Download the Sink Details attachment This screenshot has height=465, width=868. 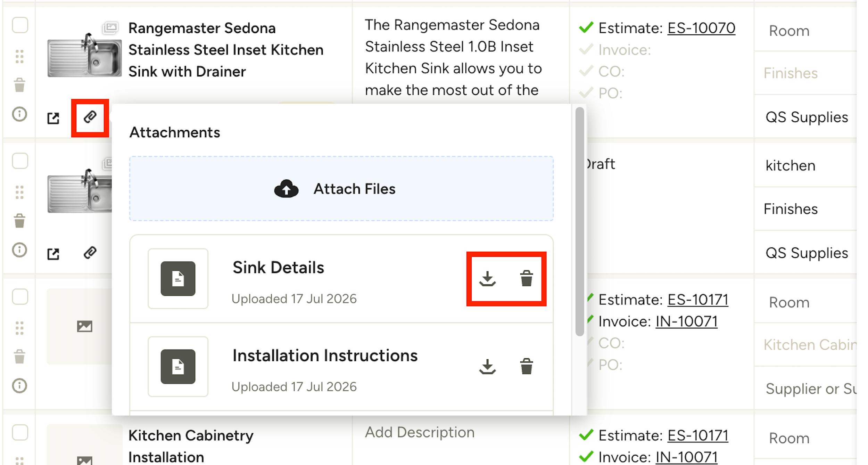[487, 279]
